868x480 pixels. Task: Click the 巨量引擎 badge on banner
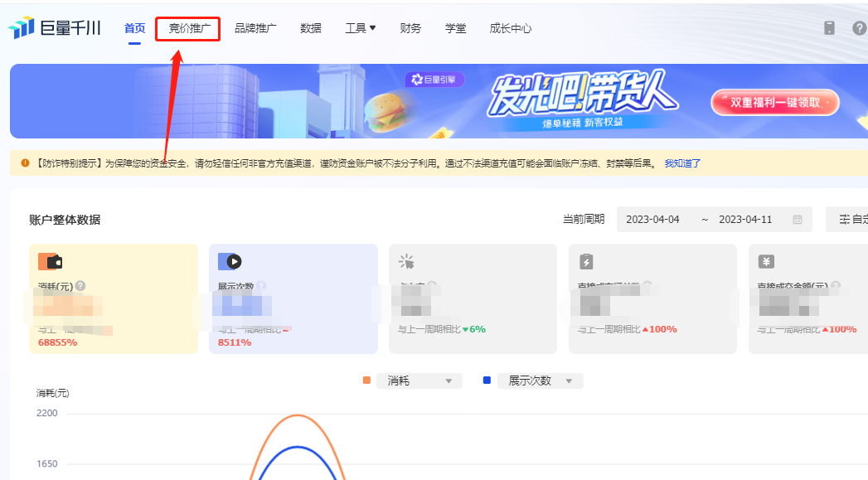(434, 80)
